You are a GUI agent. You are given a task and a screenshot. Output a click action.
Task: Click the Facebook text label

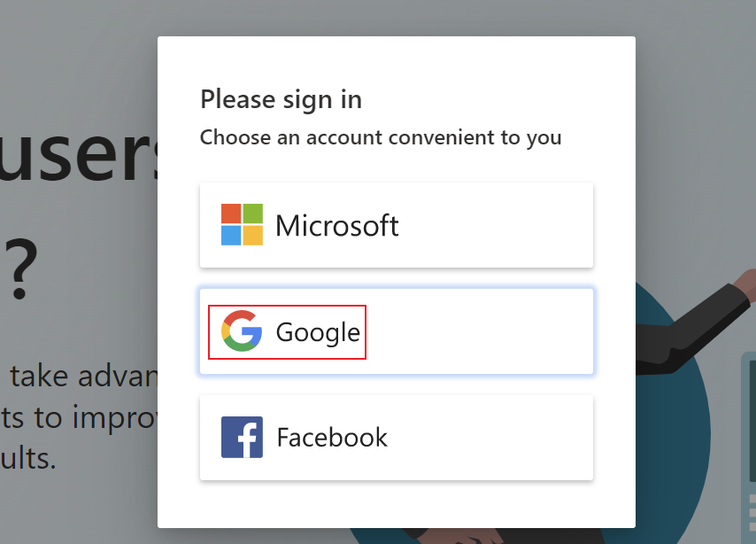[332, 438]
